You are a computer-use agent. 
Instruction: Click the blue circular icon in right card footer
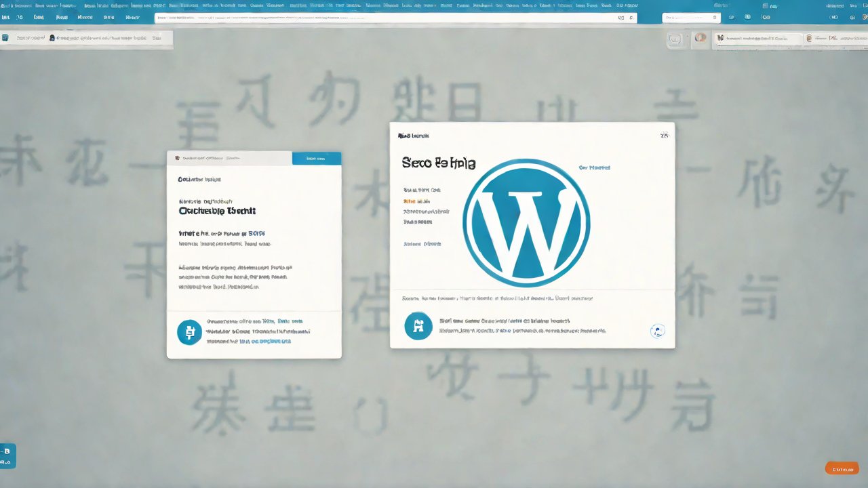(418, 326)
